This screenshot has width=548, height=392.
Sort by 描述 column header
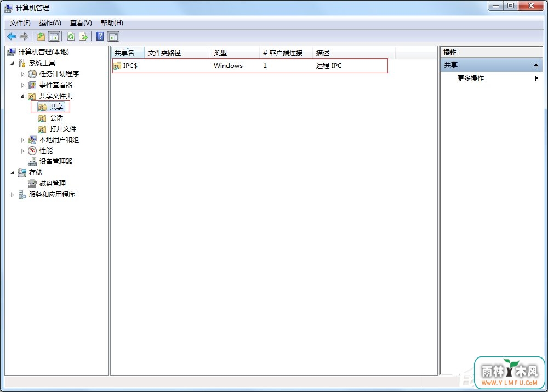point(353,53)
